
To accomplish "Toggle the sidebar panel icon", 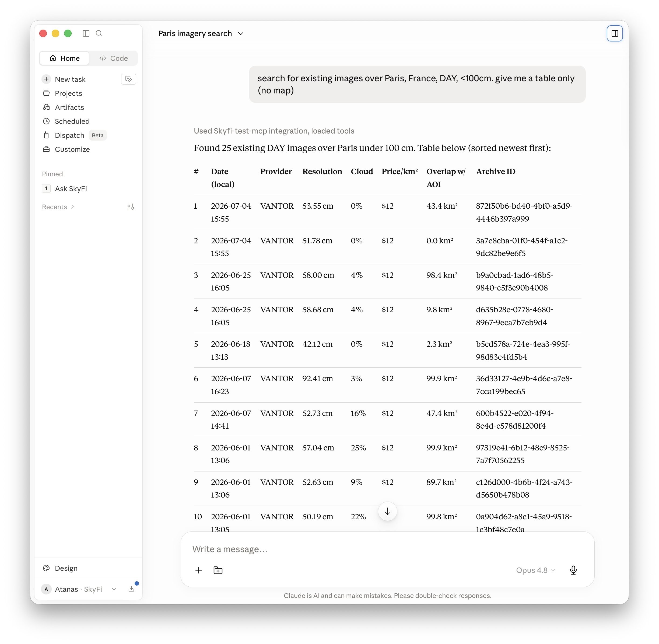I will (86, 33).
